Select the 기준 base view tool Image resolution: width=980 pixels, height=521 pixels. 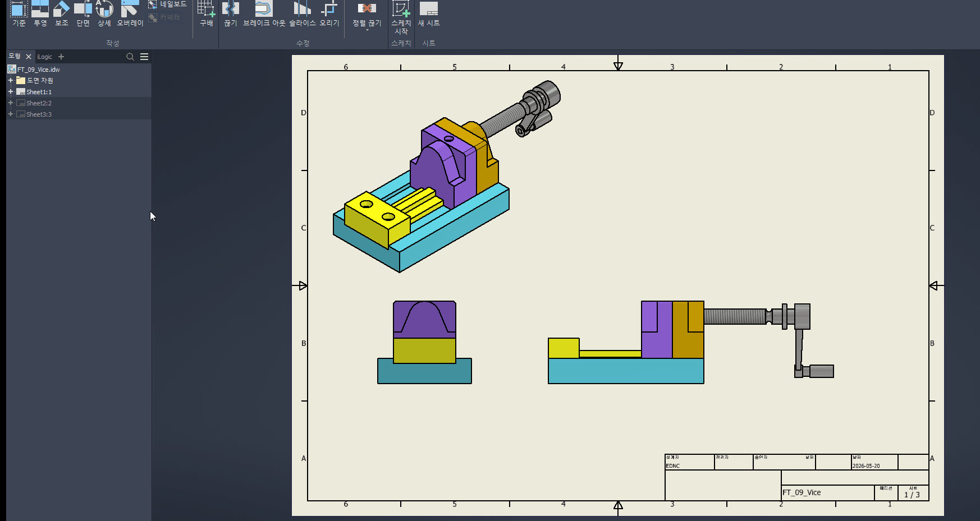[19, 13]
